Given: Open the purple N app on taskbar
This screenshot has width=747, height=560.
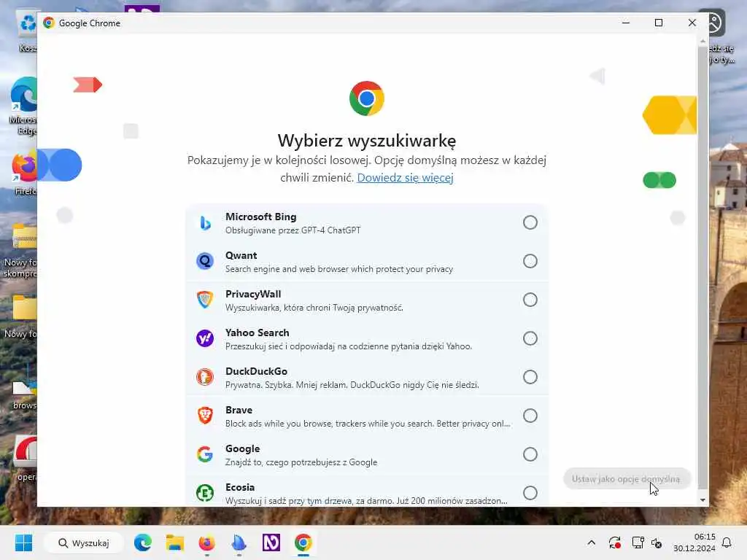Looking at the screenshot, I should (271, 542).
